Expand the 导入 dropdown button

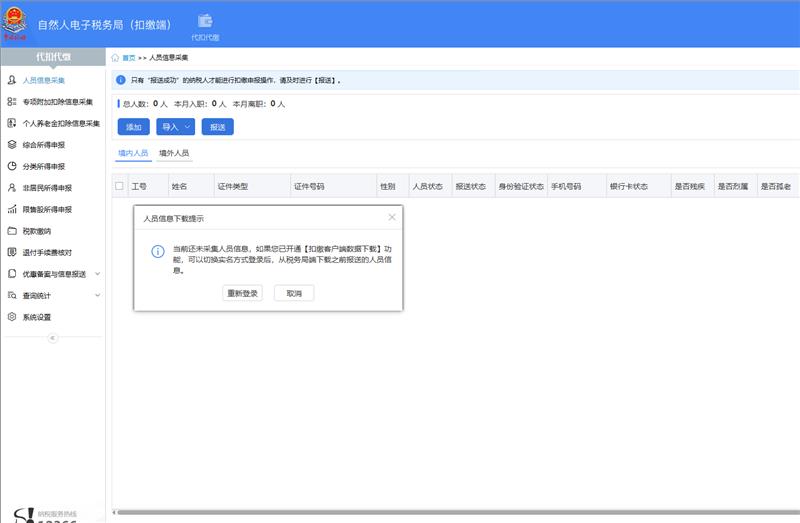click(175, 127)
